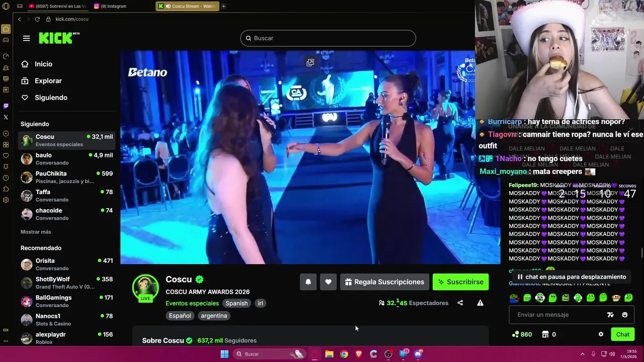Open recommended channel BaliGamings
644x362 pixels.
67,301
